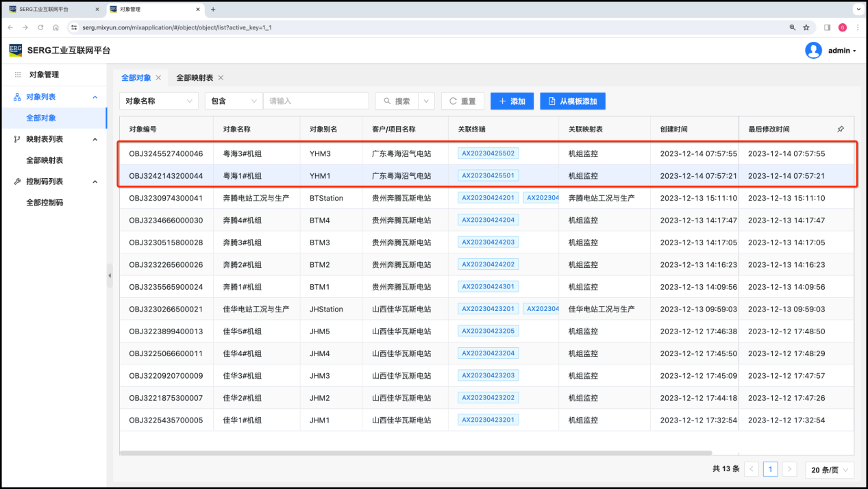Open the 对象名称 filter field dropdown
Viewport: 868px width, 489px height.
[x=159, y=101]
